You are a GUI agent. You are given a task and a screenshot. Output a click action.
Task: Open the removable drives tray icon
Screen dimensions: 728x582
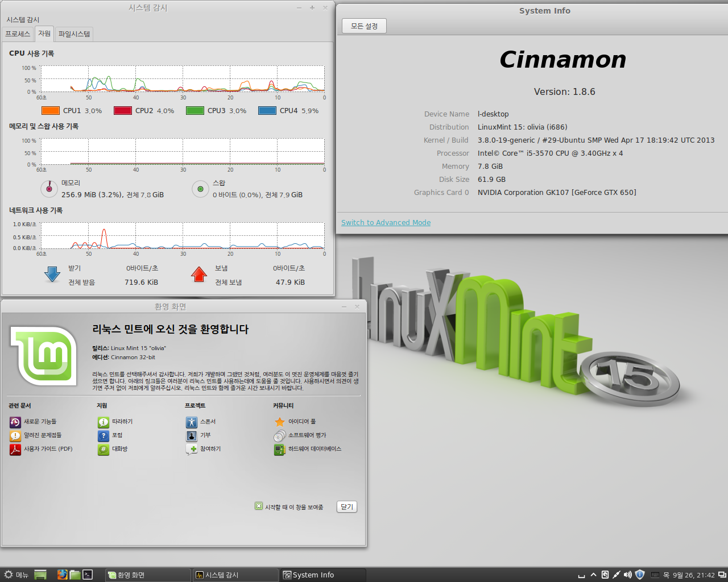point(605,575)
